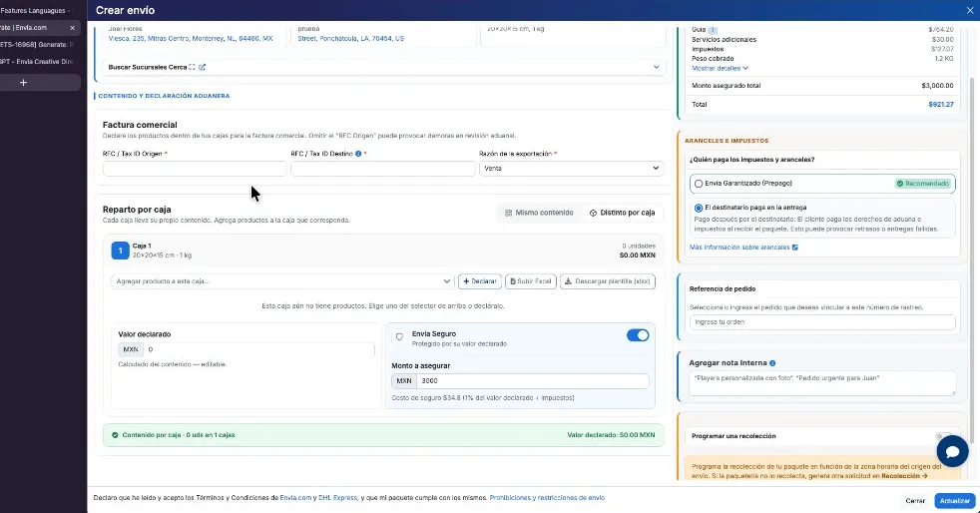Click the Envia Seguro shield icon
This screenshot has width=980, height=513.
pos(399,336)
